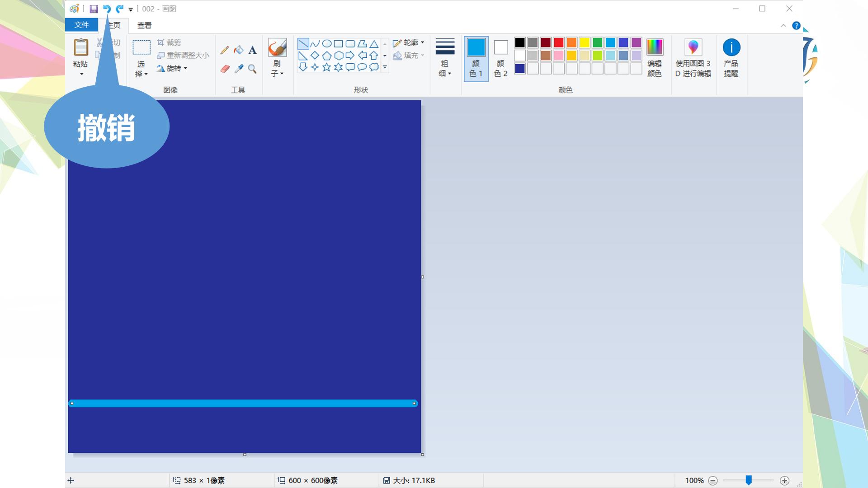Screen dimensions: 868x488
Task: Select the Text tool
Action: [x=252, y=50]
